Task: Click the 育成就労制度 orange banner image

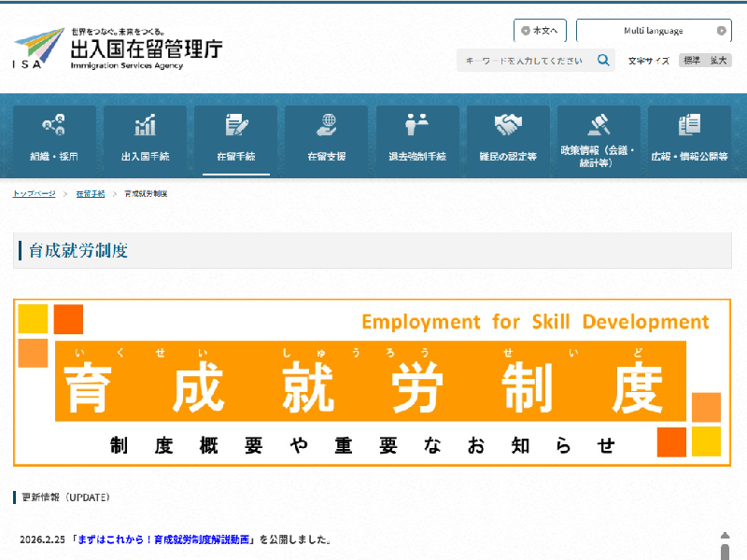Action: click(x=372, y=382)
